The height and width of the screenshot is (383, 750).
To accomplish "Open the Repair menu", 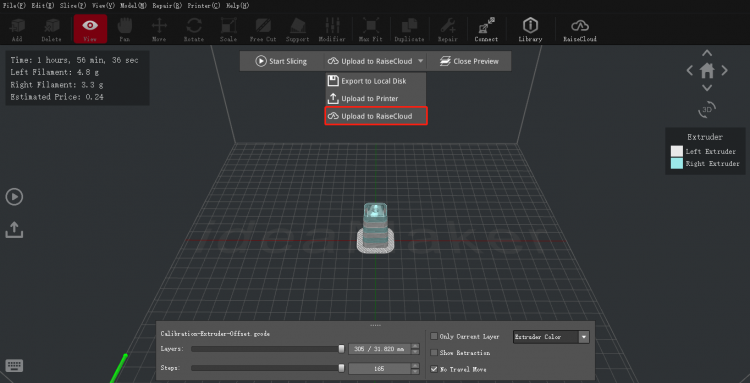I will pyautogui.click(x=166, y=6).
